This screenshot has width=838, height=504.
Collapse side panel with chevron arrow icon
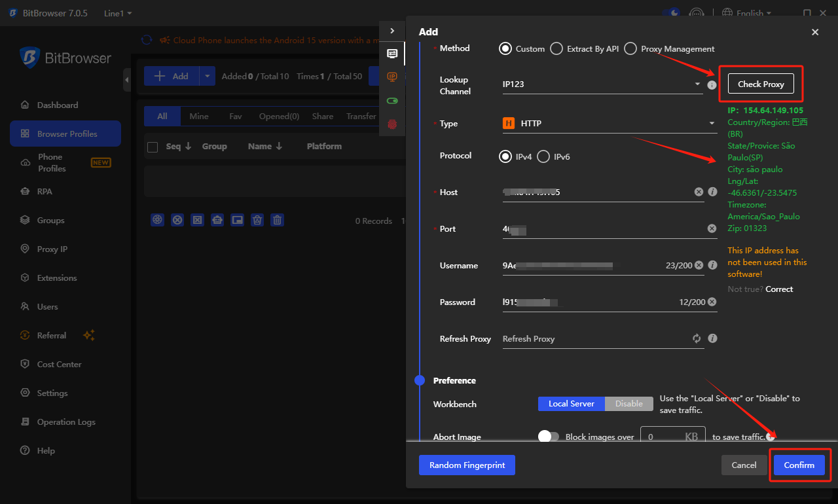[x=392, y=31]
